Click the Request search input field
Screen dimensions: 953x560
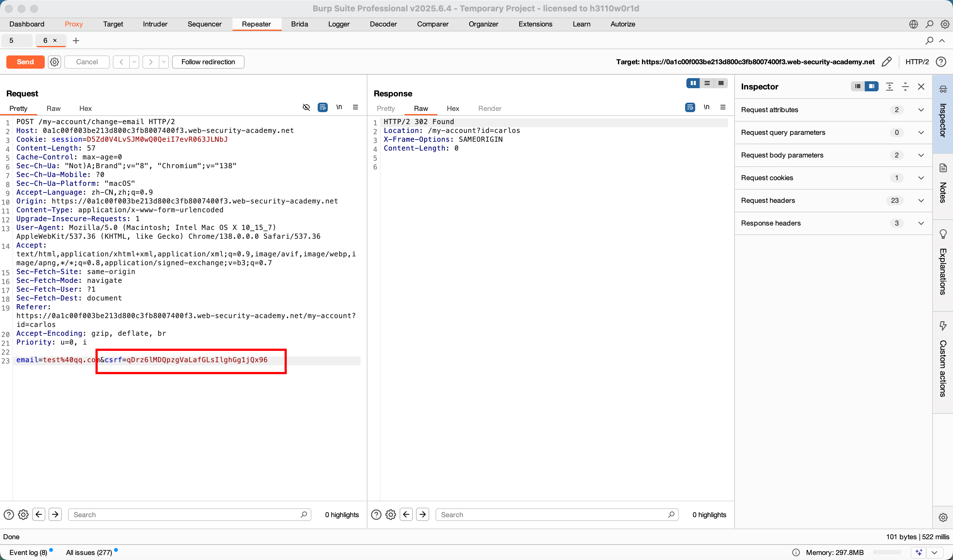[185, 514]
